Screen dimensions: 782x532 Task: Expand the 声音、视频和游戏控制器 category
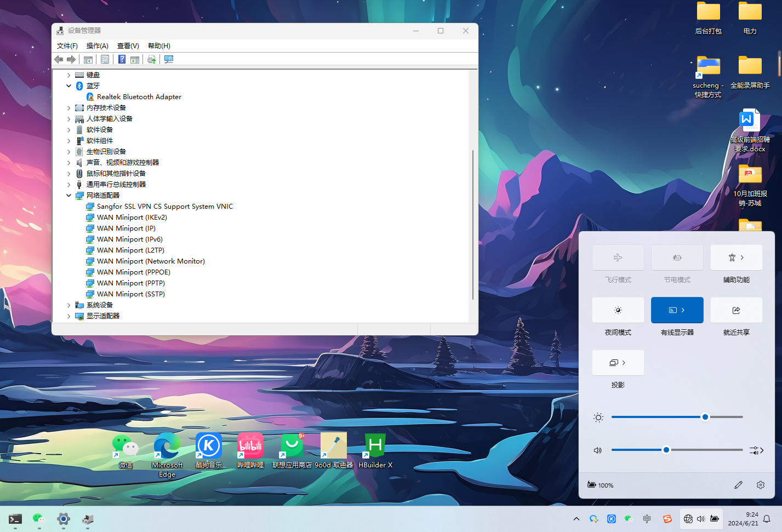click(x=69, y=163)
